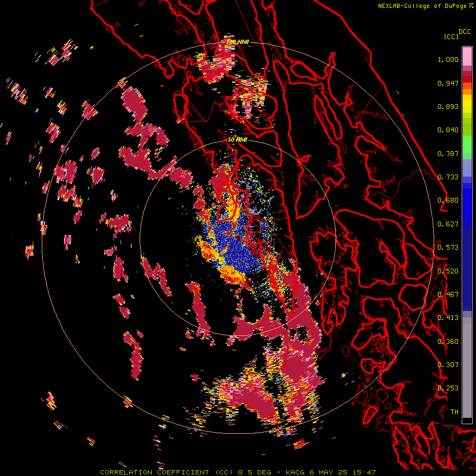Select the 0.573 color scale value
Image resolution: width=476 pixels, height=476 pixels.
point(448,248)
